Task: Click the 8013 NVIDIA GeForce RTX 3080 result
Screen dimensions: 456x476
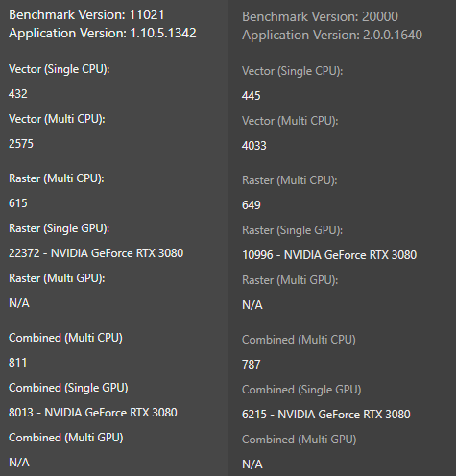Action: (x=93, y=413)
